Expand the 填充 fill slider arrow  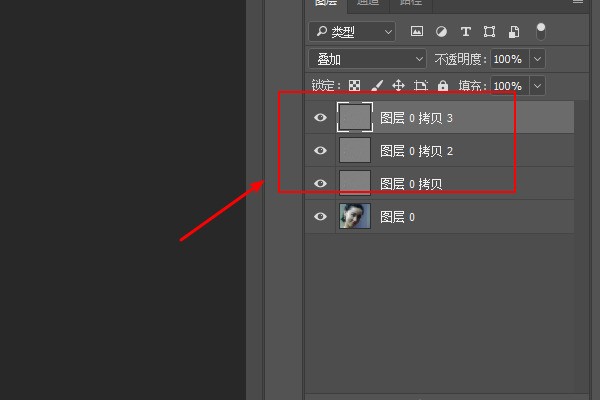537,86
